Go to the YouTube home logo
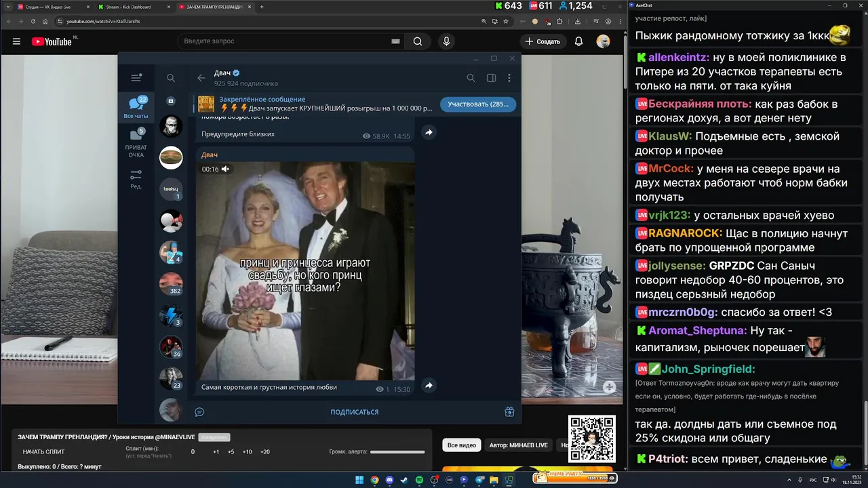Image resolution: width=868 pixels, height=488 pixels. [x=52, y=41]
